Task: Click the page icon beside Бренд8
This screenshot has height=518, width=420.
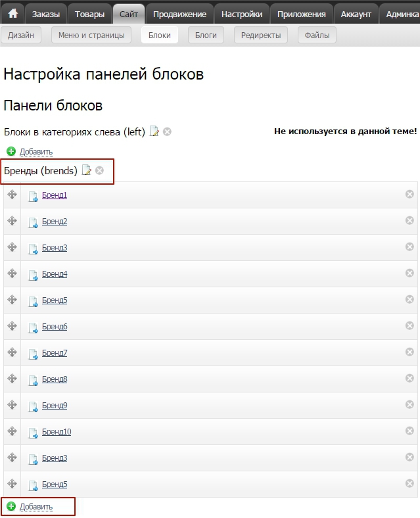Action: 34,380
